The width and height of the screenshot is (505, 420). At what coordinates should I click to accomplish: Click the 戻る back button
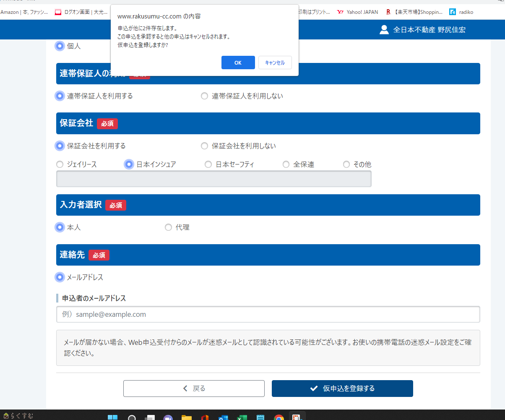coord(194,389)
